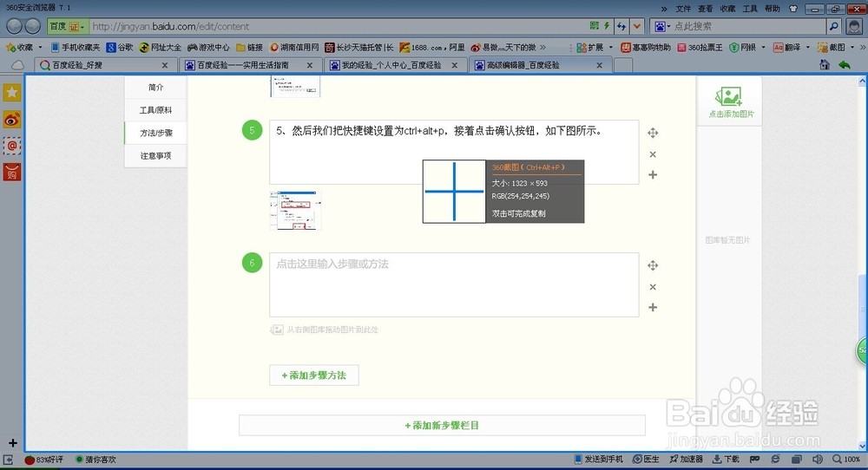868x470 pixels.
Task: Click the 收藏 star favorites button
Action: pyautogui.click(x=19, y=48)
